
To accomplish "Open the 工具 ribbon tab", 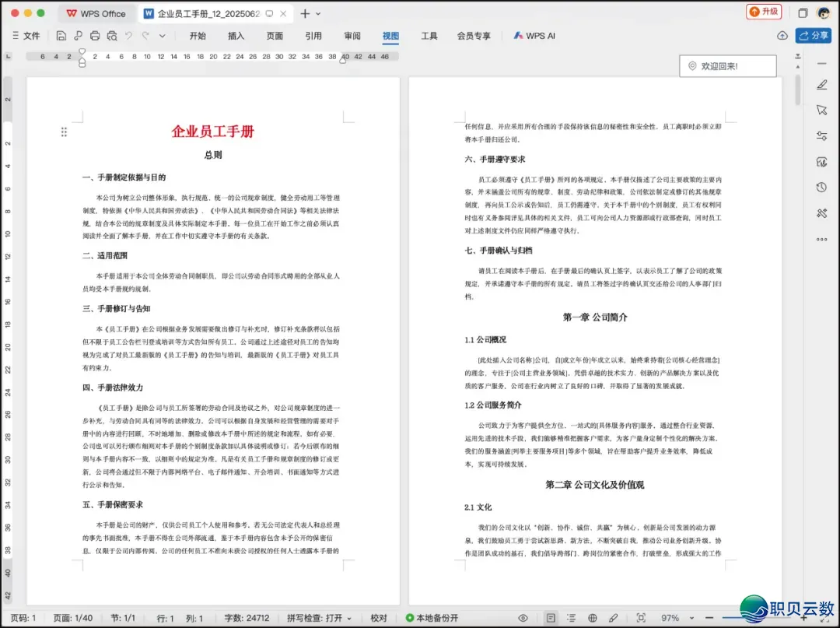I will tap(429, 36).
